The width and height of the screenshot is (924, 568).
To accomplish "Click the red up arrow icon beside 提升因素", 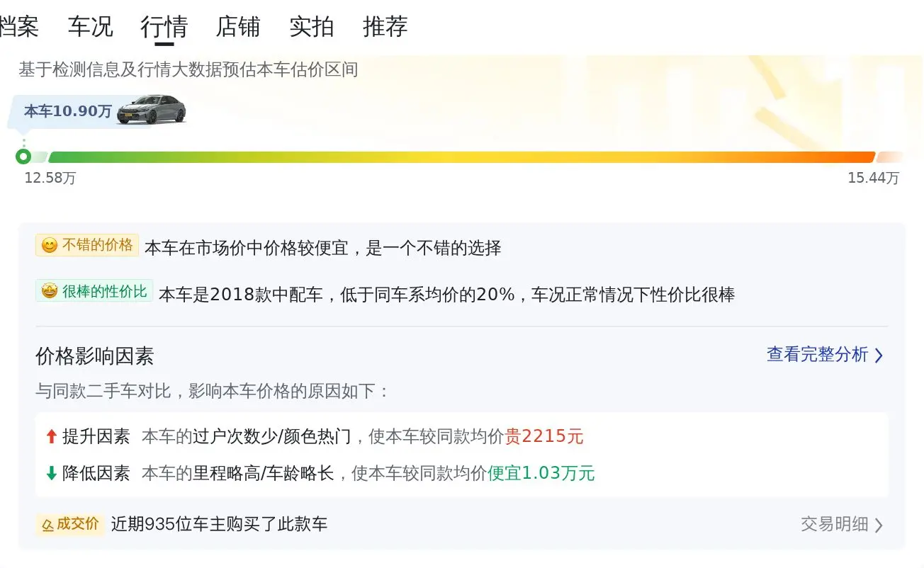I will (x=51, y=437).
